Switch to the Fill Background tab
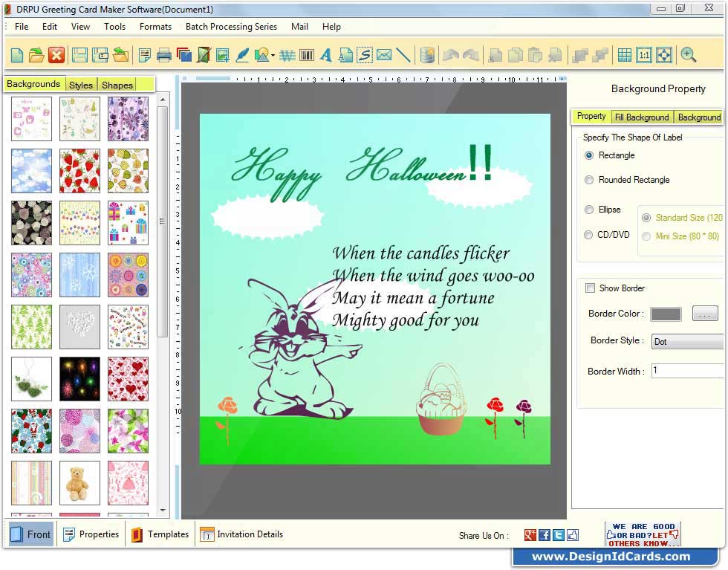Screen dimensions: 728x570 click(642, 117)
